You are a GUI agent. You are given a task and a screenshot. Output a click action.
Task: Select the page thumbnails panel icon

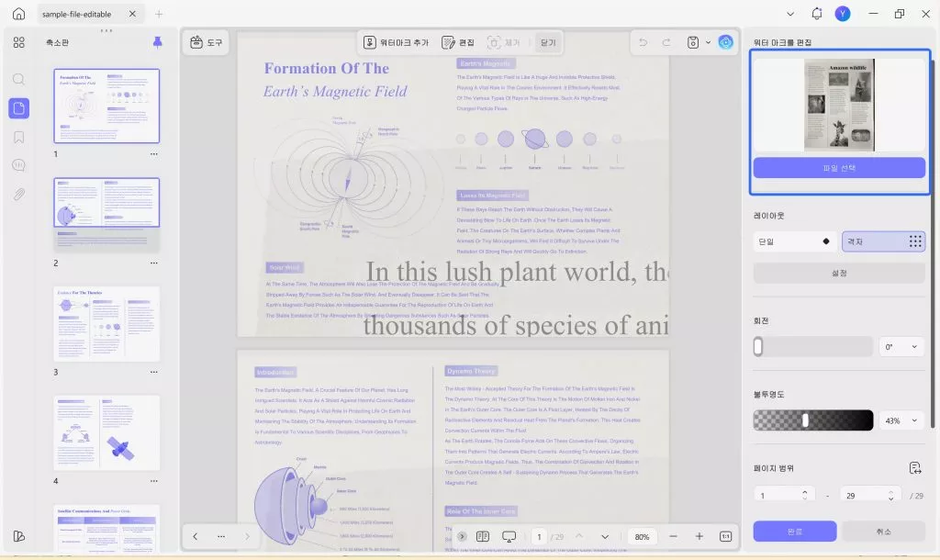tap(18, 108)
